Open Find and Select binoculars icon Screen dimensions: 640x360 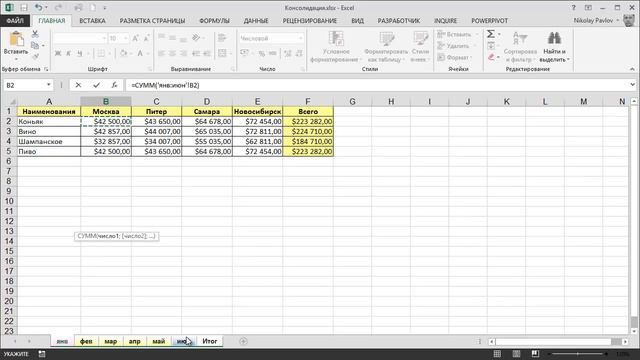[554, 38]
